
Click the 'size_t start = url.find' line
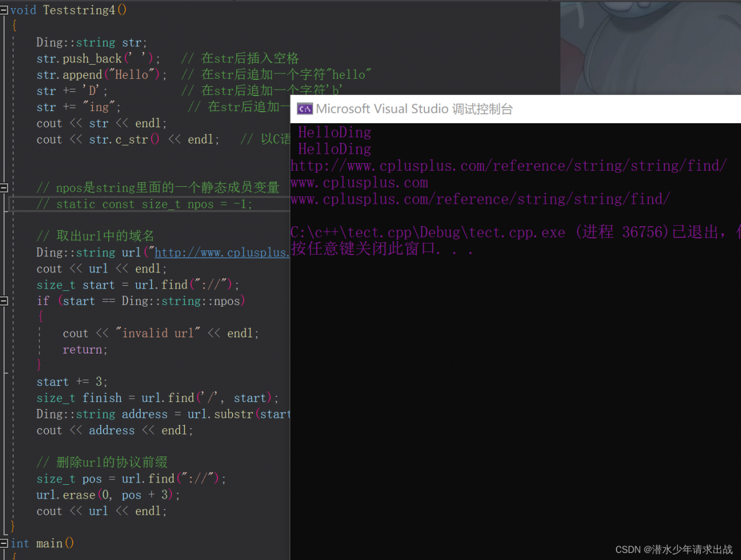tap(138, 285)
